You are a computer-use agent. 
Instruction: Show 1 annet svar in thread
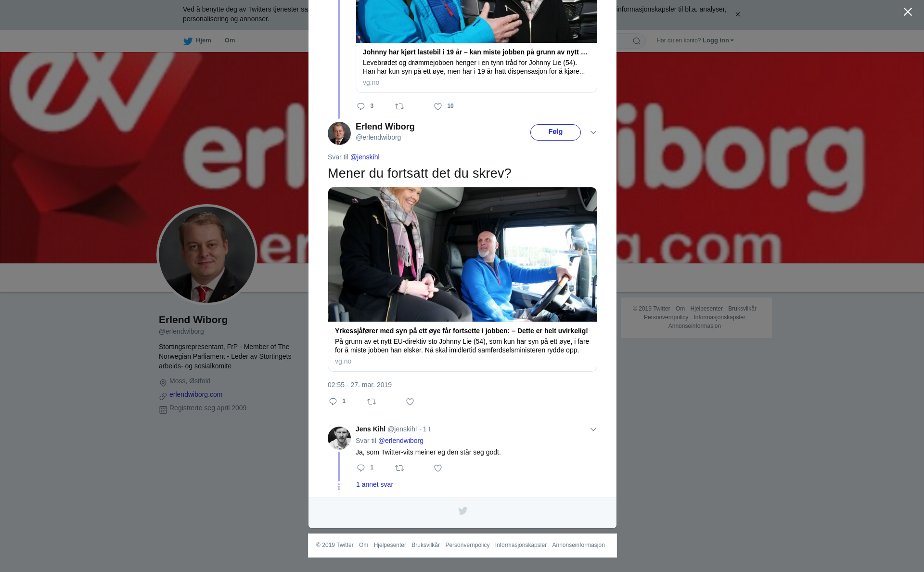click(374, 484)
